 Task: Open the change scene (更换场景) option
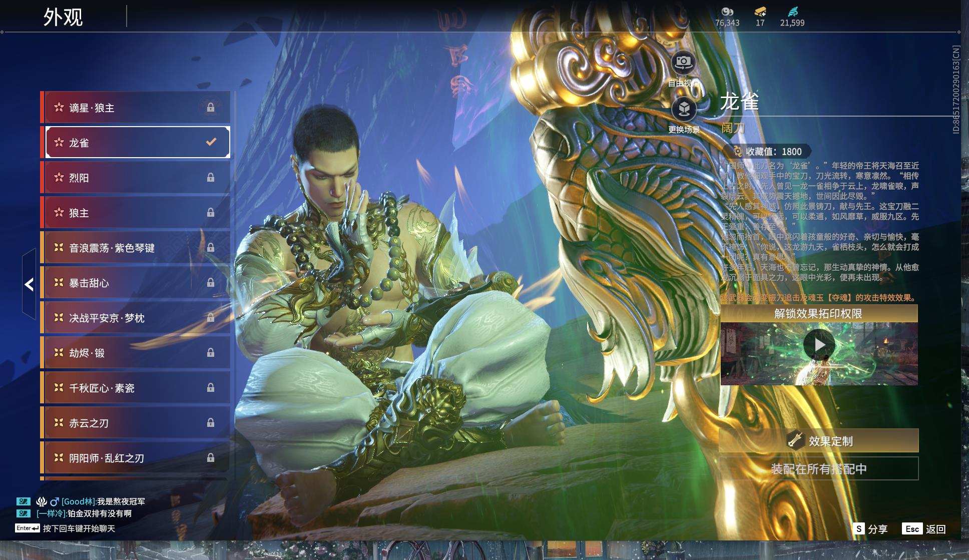click(684, 110)
